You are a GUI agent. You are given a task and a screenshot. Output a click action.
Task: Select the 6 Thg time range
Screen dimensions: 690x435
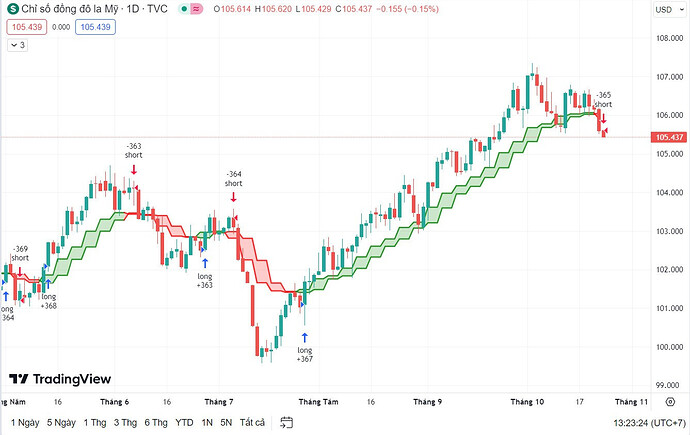156,423
